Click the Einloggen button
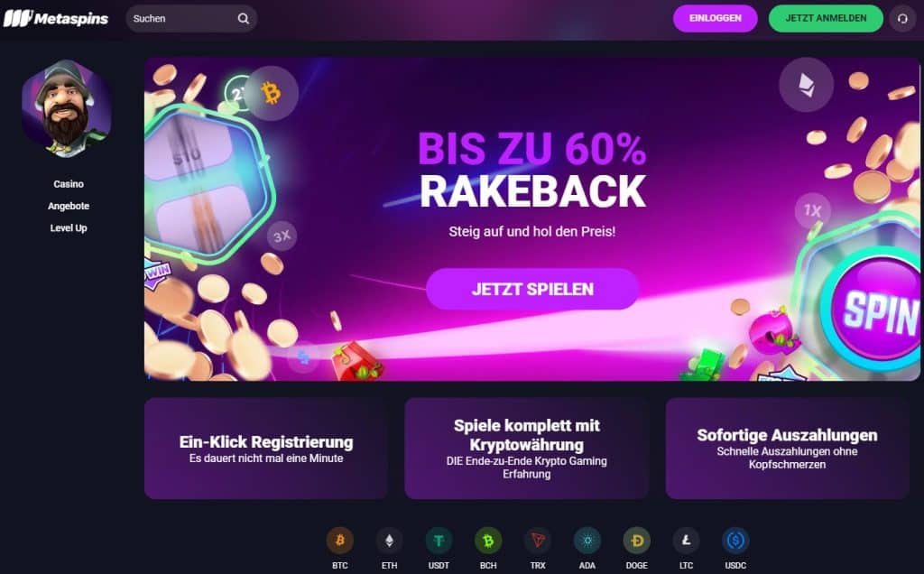Image resolution: width=924 pixels, height=574 pixels. point(716,18)
